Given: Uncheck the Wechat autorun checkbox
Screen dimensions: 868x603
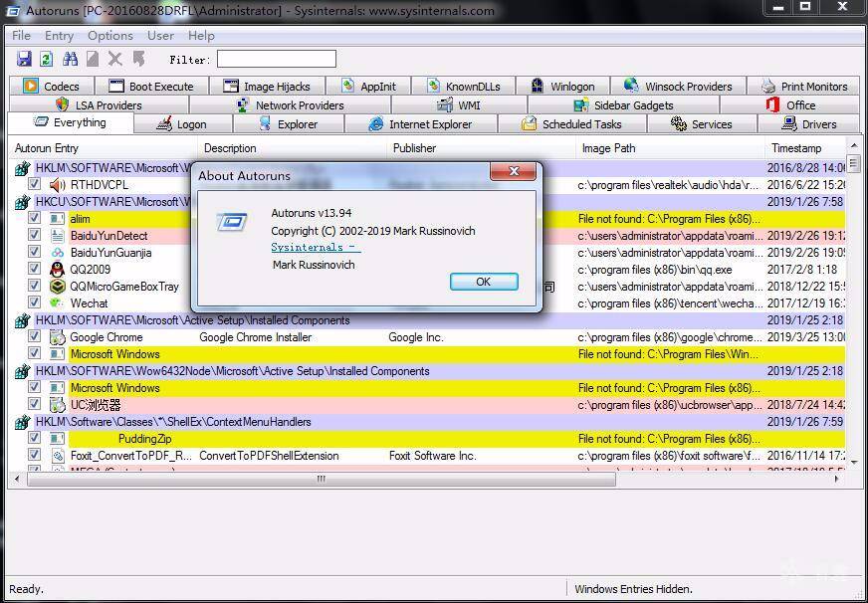Looking at the screenshot, I should tap(34, 302).
